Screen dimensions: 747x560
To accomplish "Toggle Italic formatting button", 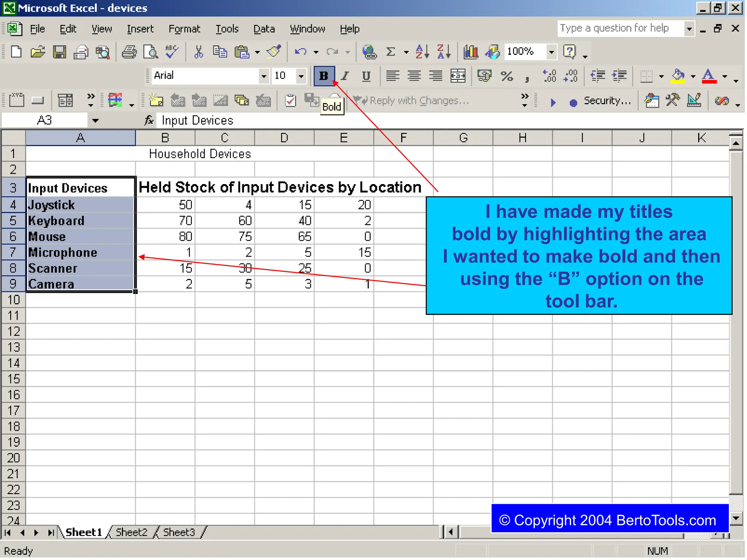I will point(345,76).
